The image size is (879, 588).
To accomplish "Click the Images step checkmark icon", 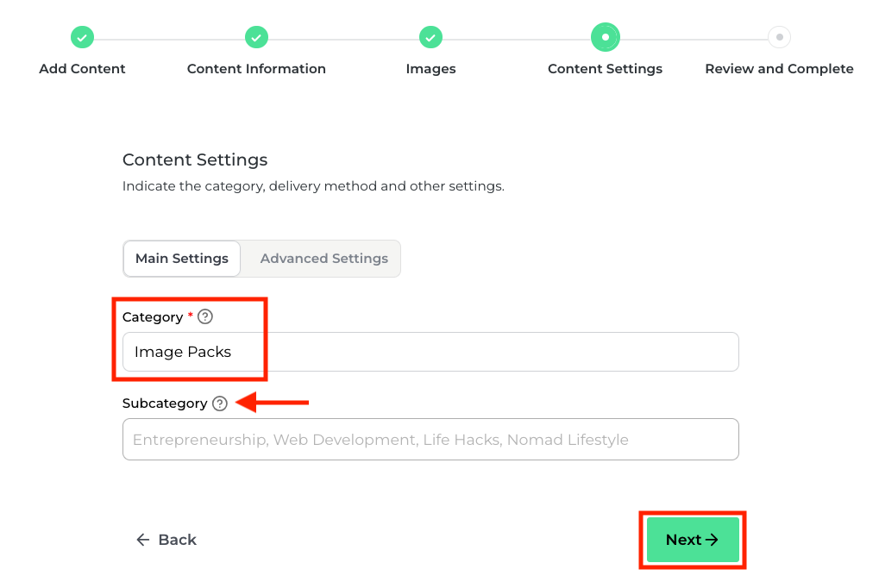I will pyautogui.click(x=430, y=38).
